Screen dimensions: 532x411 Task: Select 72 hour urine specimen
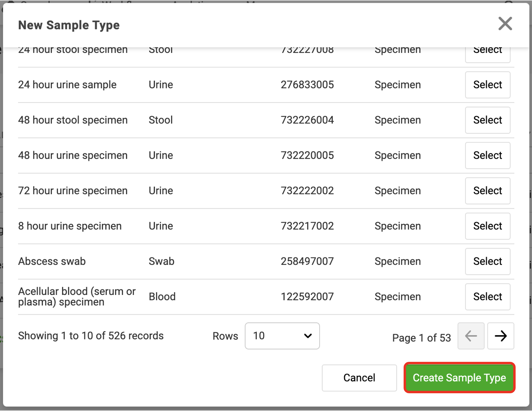[x=488, y=191]
